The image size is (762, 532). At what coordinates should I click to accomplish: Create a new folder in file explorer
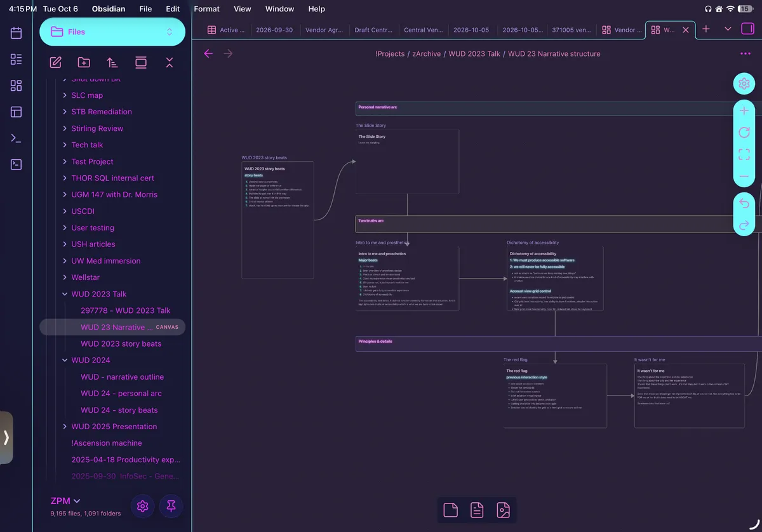pyautogui.click(x=84, y=62)
